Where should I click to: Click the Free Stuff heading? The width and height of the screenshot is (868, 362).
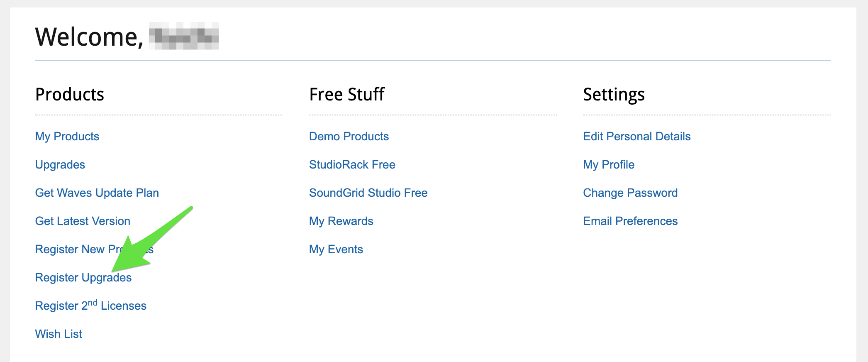point(347,95)
